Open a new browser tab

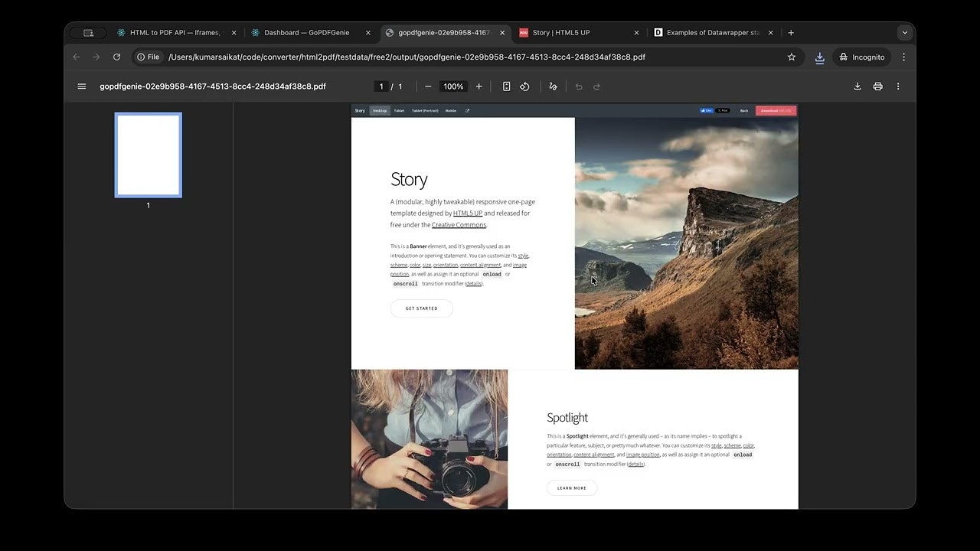tap(791, 33)
